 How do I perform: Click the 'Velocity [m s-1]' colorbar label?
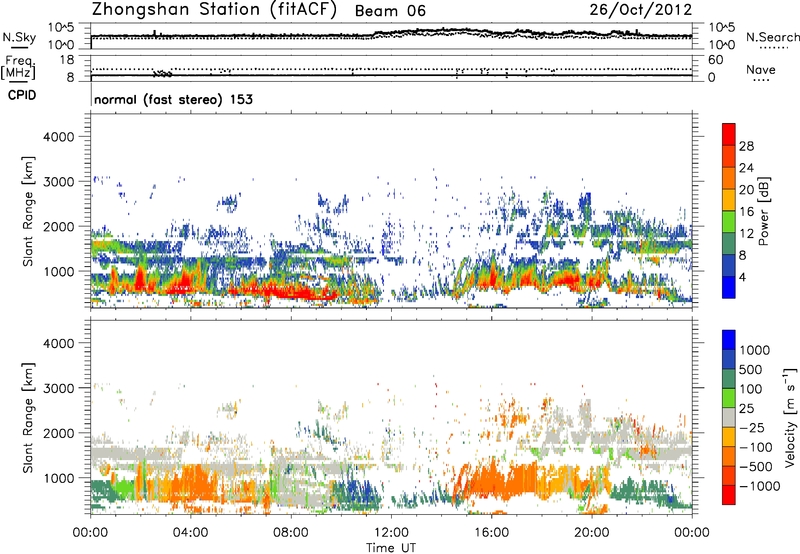pos(790,417)
